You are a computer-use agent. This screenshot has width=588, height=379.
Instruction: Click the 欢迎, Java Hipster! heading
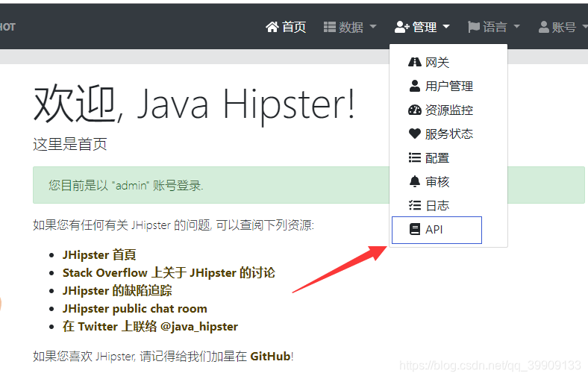pyautogui.click(x=194, y=104)
